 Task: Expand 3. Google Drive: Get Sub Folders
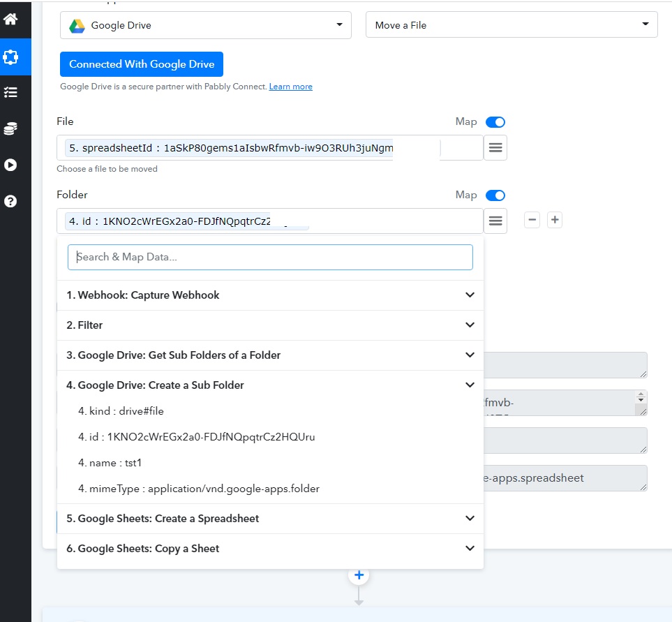point(271,355)
